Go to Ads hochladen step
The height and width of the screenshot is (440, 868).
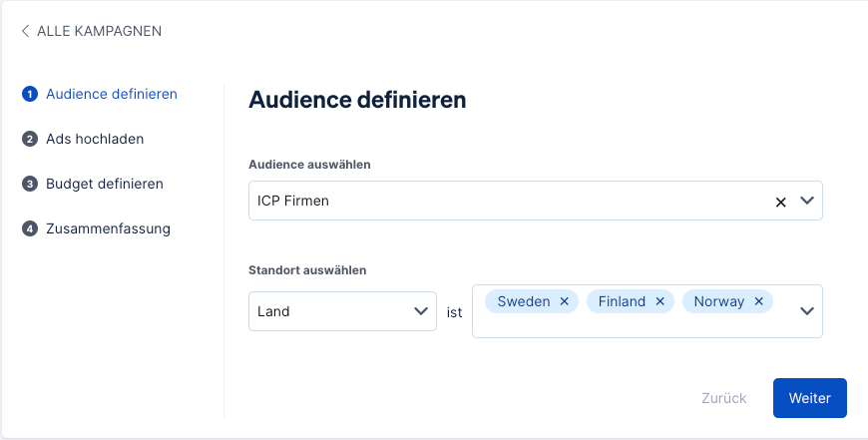pos(95,139)
